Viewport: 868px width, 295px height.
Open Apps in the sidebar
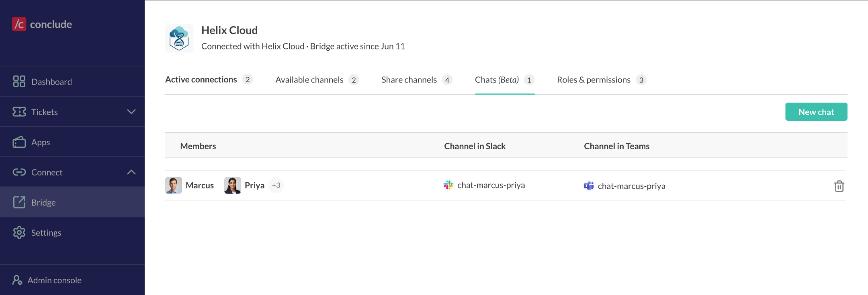(x=72, y=142)
